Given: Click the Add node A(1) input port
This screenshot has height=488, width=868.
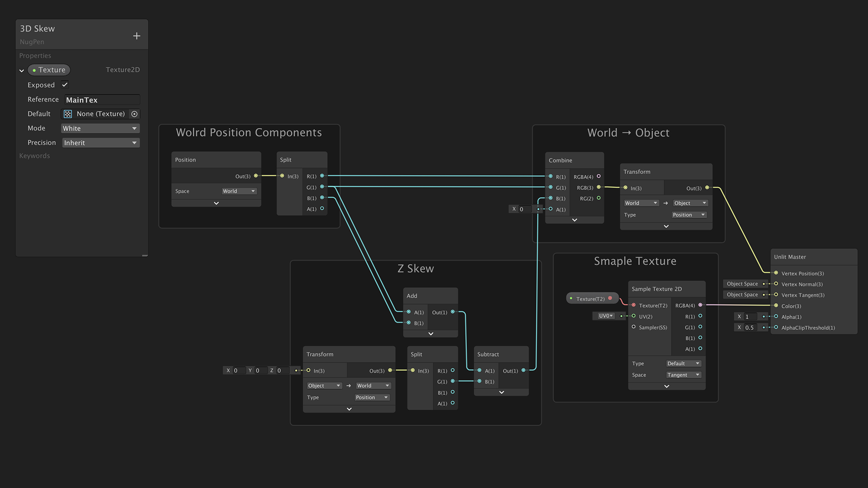Looking at the screenshot, I should click(x=409, y=312).
